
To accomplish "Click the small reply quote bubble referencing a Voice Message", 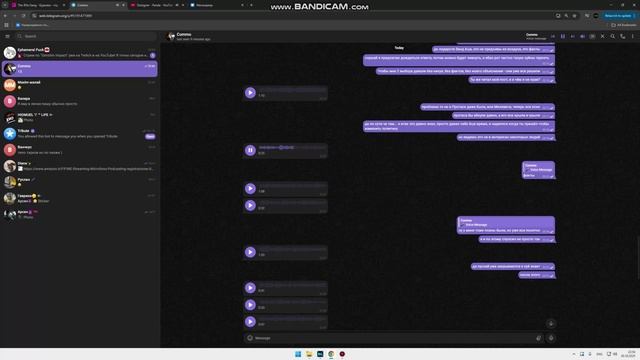I will [x=538, y=167].
